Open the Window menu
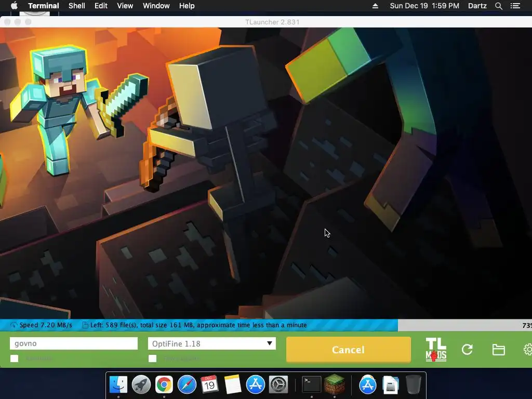 [156, 6]
